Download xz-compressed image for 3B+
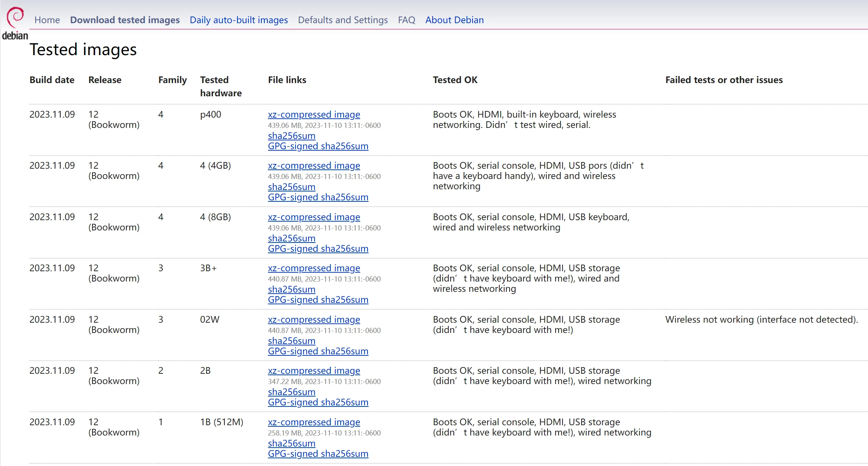The height and width of the screenshot is (466, 868). (314, 268)
